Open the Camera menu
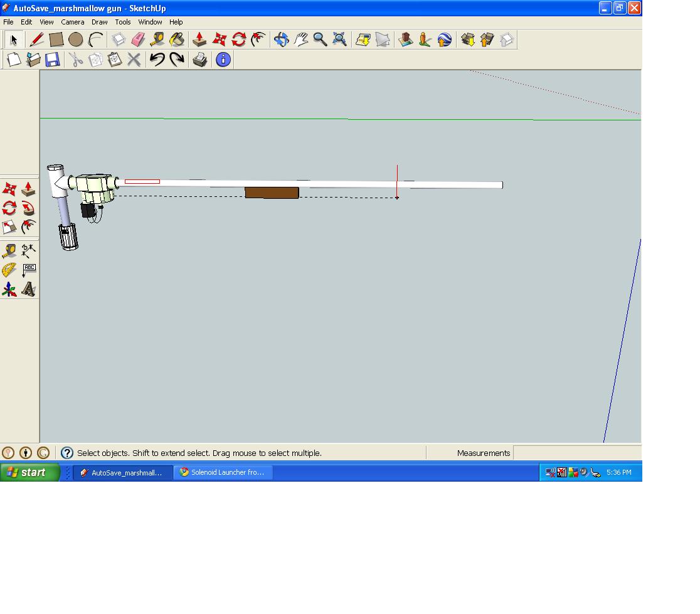Viewport: 700px width, 614px height. coord(73,22)
